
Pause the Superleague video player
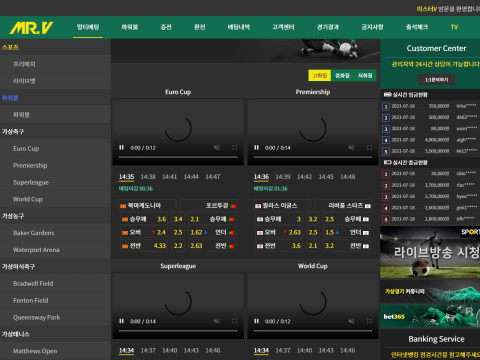121,321
